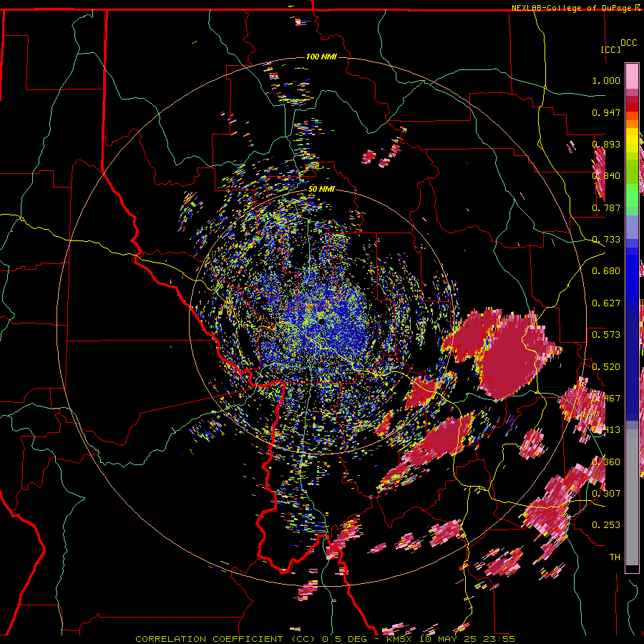Click the bright yellow segment of the color bar
The image size is (644, 644).
(x=632, y=140)
